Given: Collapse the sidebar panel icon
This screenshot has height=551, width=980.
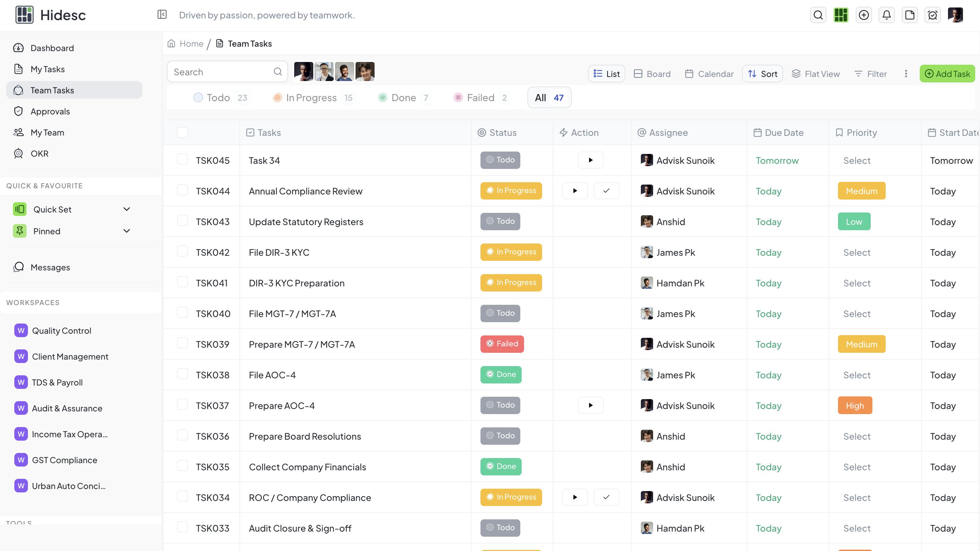Looking at the screenshot, I should 162,15.
